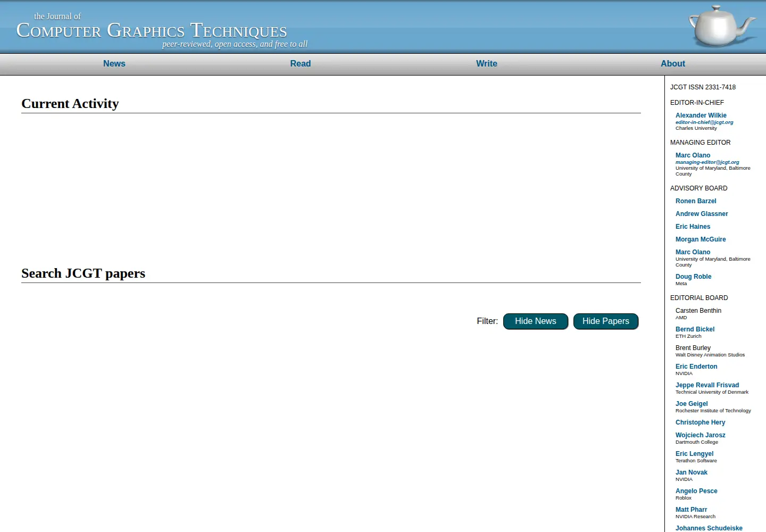Click the Current Activity heading
The width and height of the screenshot is (766, 532).
click(70, 104)
